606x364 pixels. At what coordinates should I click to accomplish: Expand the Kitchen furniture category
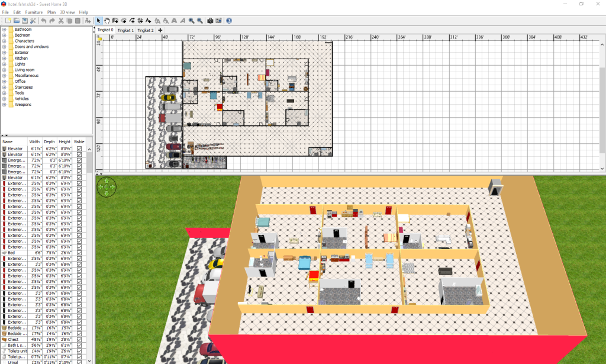click(4, 58)
